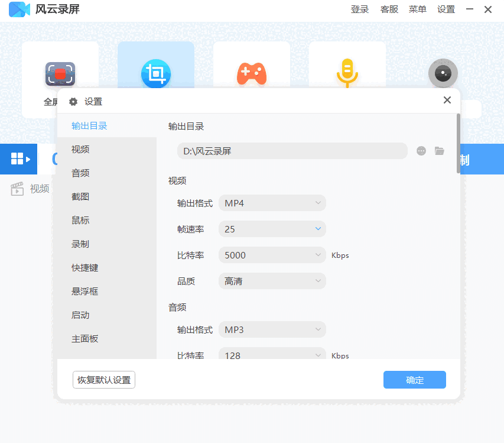Open the 品质 高清 dropdown

(x=272, y=281)
